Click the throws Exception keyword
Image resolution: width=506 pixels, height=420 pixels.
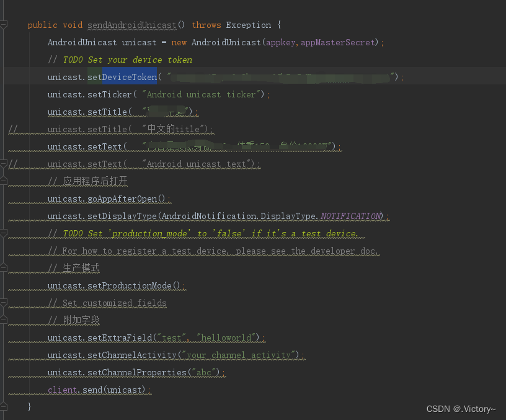(228, 25)
